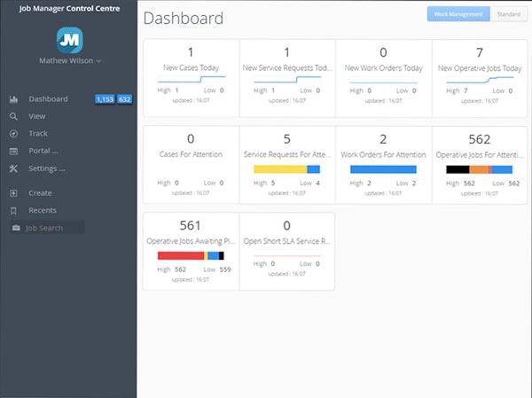Click the Portal window icon
The width and height of the screenshot is (532, 398).
(13, 151)
